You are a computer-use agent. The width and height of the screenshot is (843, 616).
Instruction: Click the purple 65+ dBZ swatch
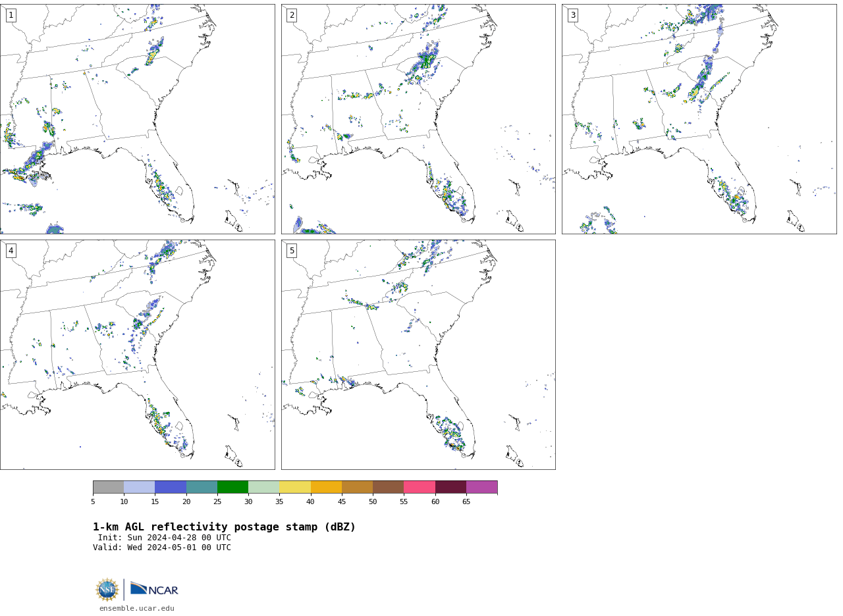click(x=481, y=487)
